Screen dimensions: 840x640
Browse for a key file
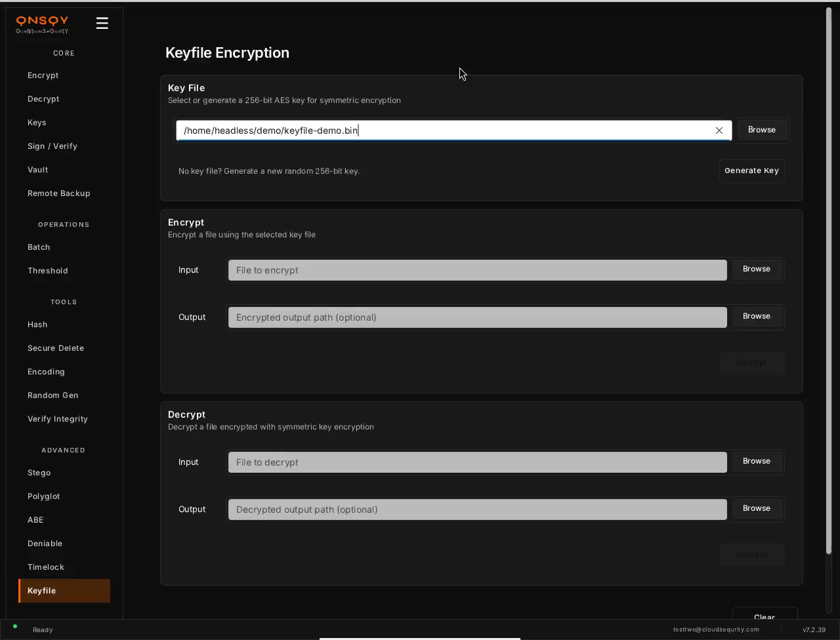(761, 130)
